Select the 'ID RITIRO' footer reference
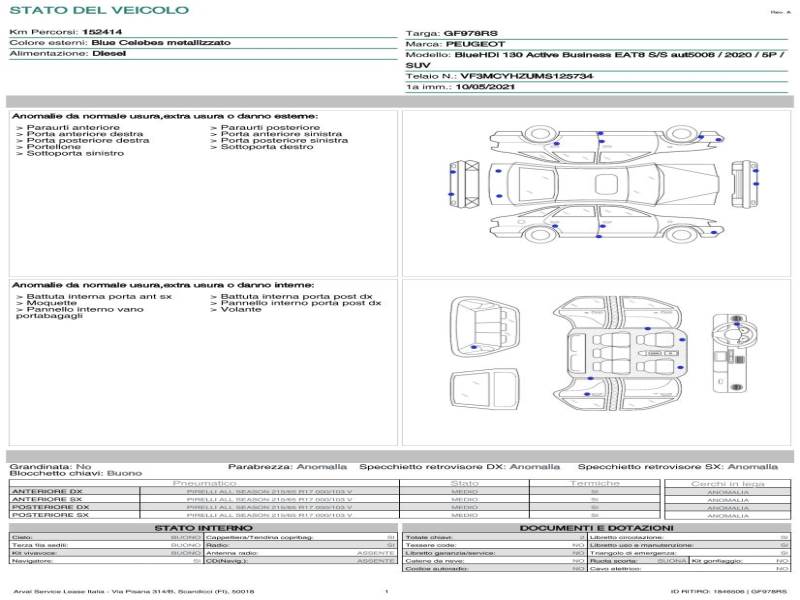The image size is (800, 600). [729, 591]
